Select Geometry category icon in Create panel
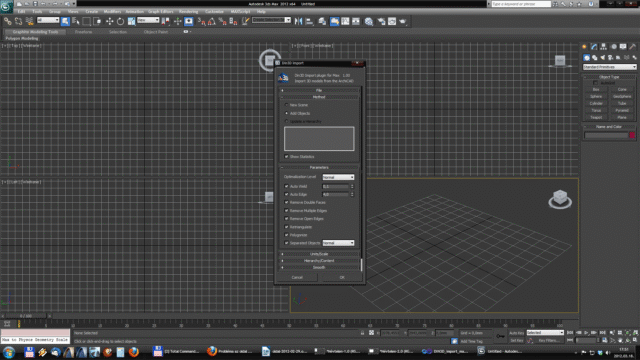 pos(587,58)
